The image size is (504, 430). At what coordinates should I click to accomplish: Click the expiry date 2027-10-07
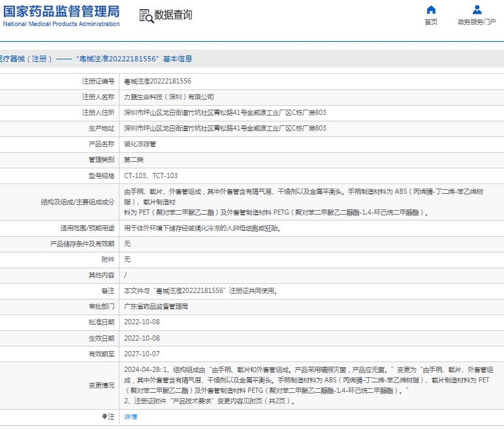[142, 354]
